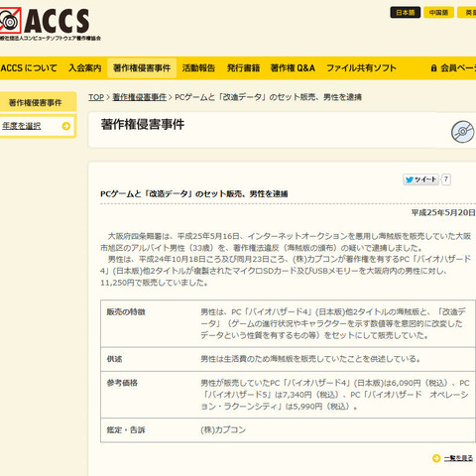The height and width of the screenshot is (476, 476).
Task: Click the article title PCゲームと「改造データ」のセット販売
Action: [x=194, y=193]
